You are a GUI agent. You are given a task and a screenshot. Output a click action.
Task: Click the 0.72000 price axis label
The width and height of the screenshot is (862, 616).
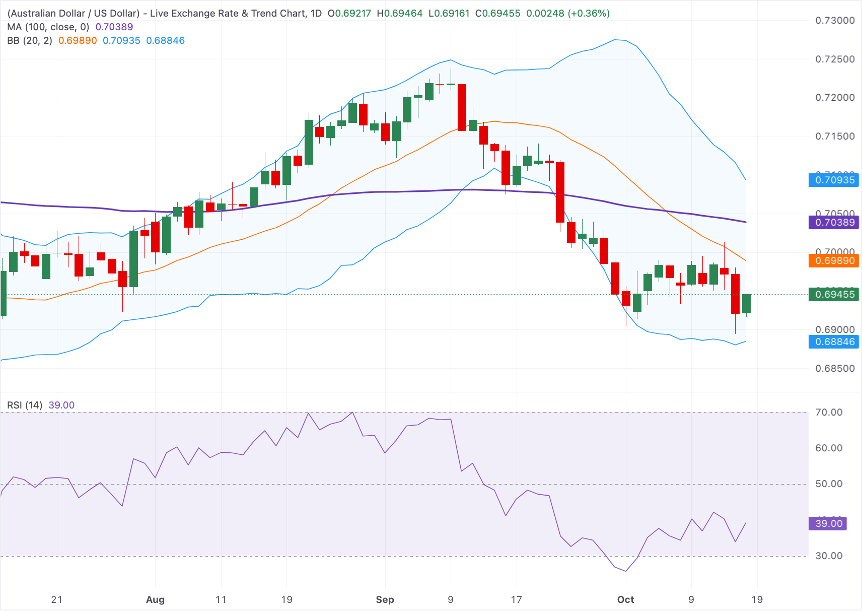(x=835, y=97)
